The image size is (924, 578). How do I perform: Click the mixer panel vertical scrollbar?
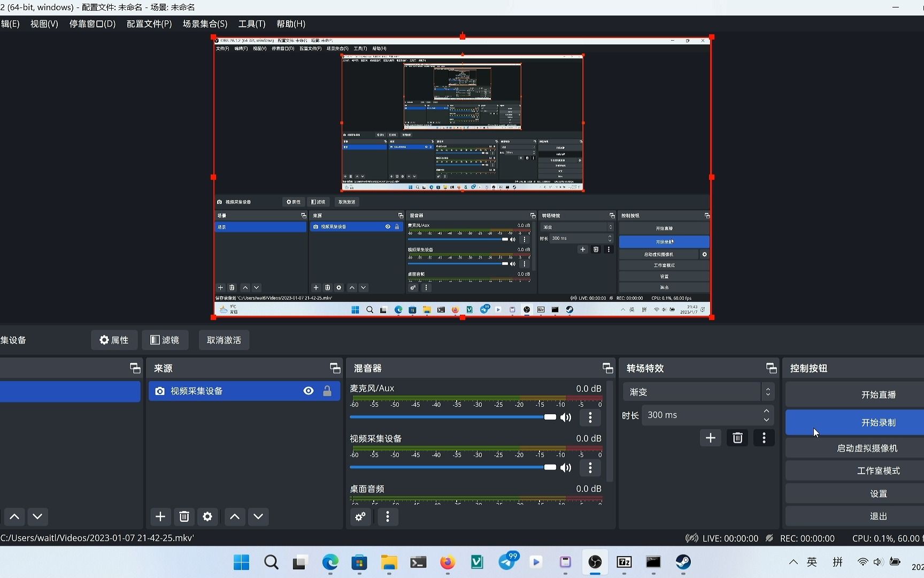point(610,431)
